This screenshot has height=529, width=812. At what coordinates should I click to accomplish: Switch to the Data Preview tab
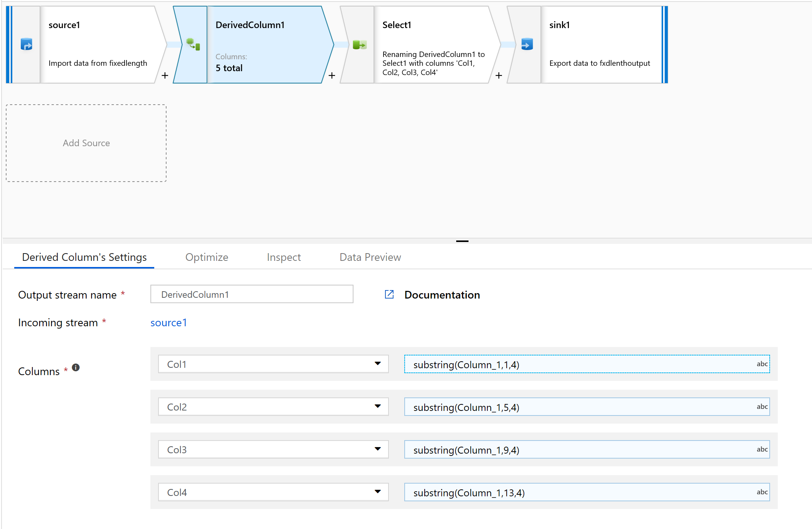tap(370, 257)
